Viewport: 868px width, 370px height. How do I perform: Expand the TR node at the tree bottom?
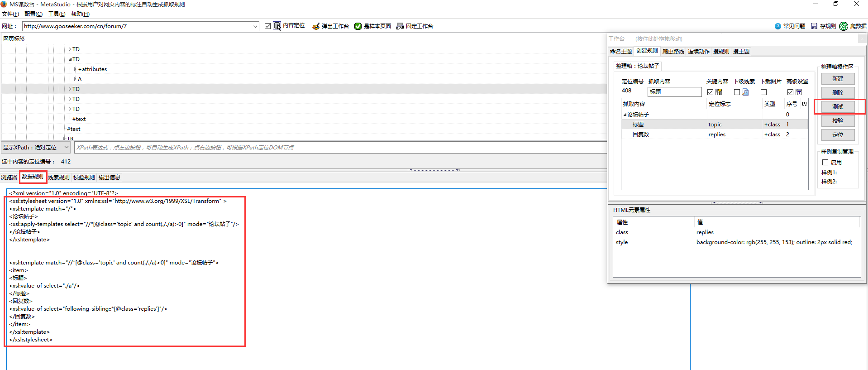point(64,138)
